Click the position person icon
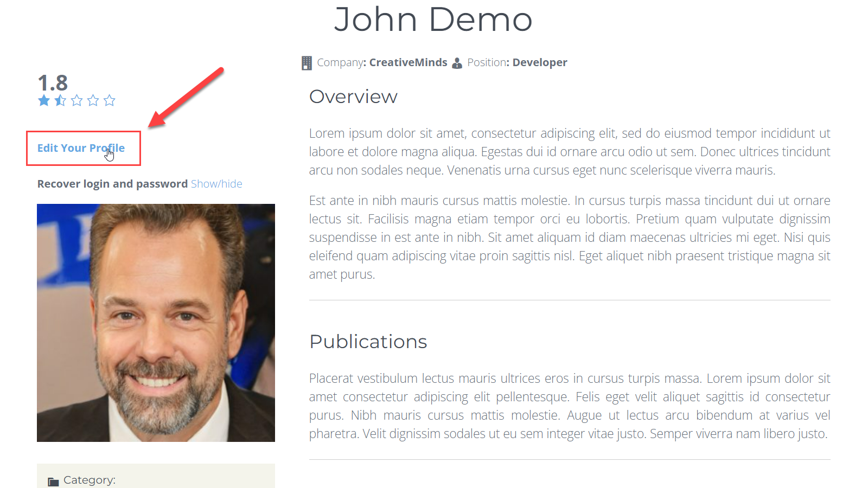The image size is (868, 488). pos(457,63)
